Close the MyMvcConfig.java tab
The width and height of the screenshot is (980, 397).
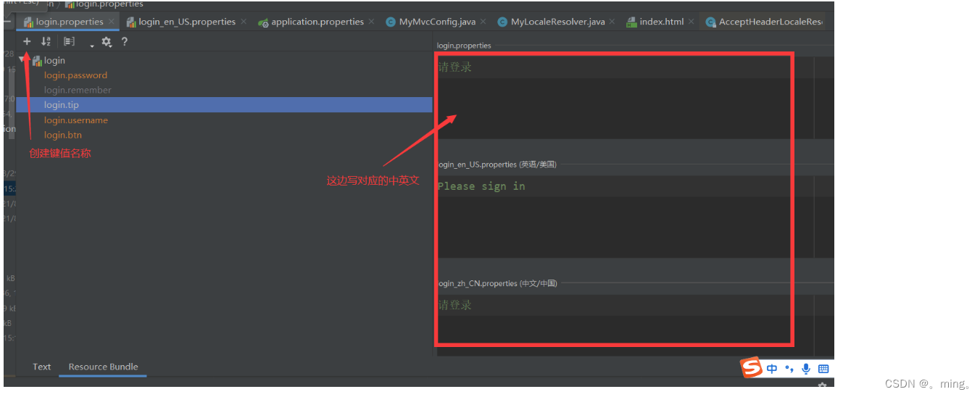tap(483, 22)
